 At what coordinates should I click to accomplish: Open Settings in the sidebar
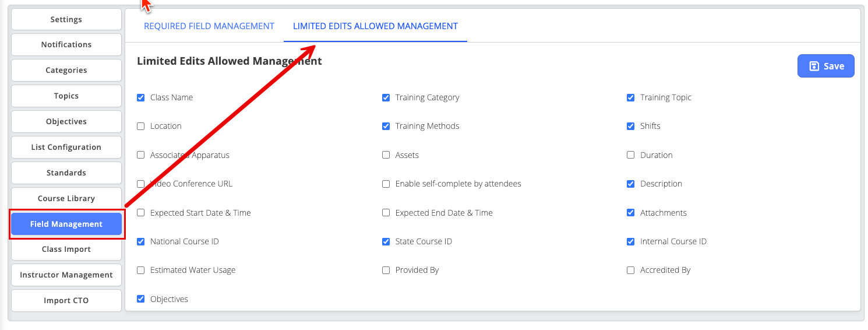[x=66, y=19]
